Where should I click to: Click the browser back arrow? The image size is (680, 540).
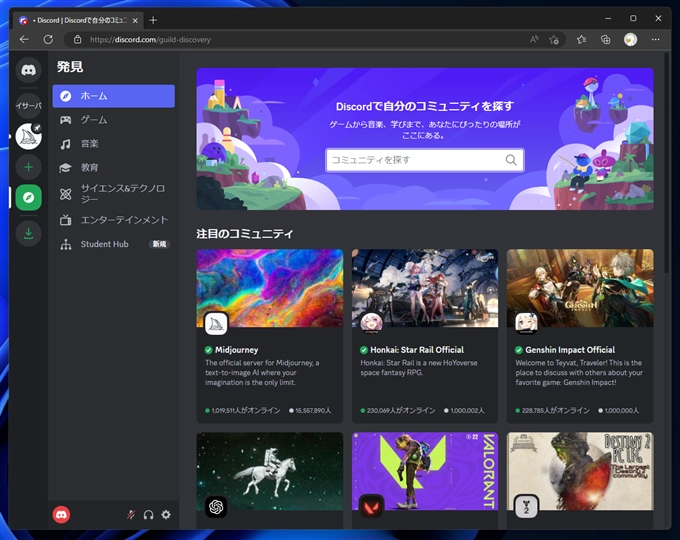24,39
